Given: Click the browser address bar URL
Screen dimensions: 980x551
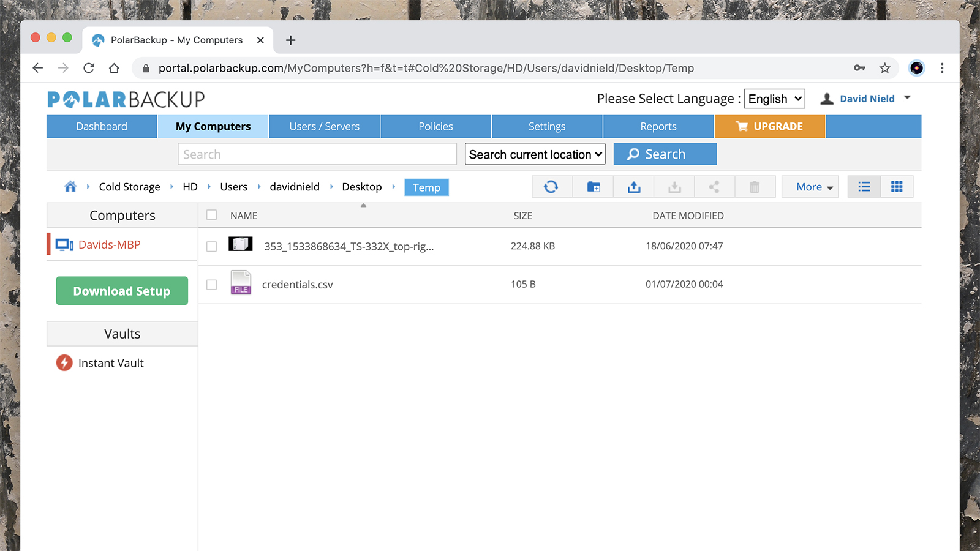Looking at the screenshot, I should (x=426, y=68).
